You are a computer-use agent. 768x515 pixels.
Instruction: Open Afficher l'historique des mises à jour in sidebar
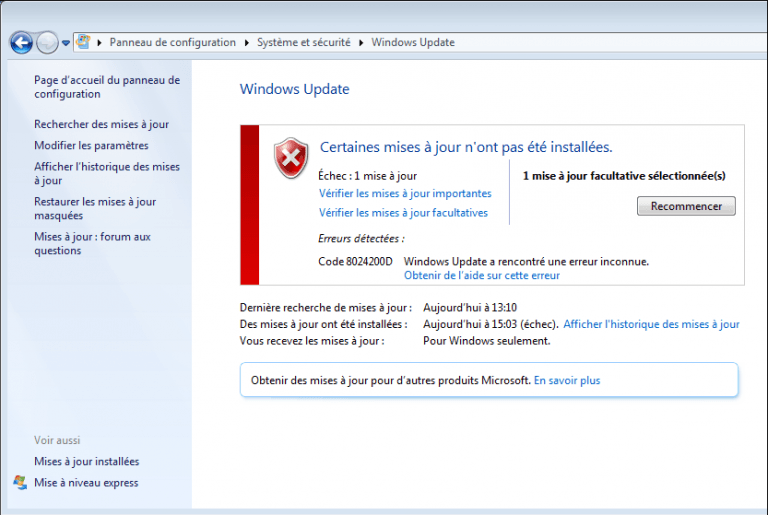click(107, 173)
